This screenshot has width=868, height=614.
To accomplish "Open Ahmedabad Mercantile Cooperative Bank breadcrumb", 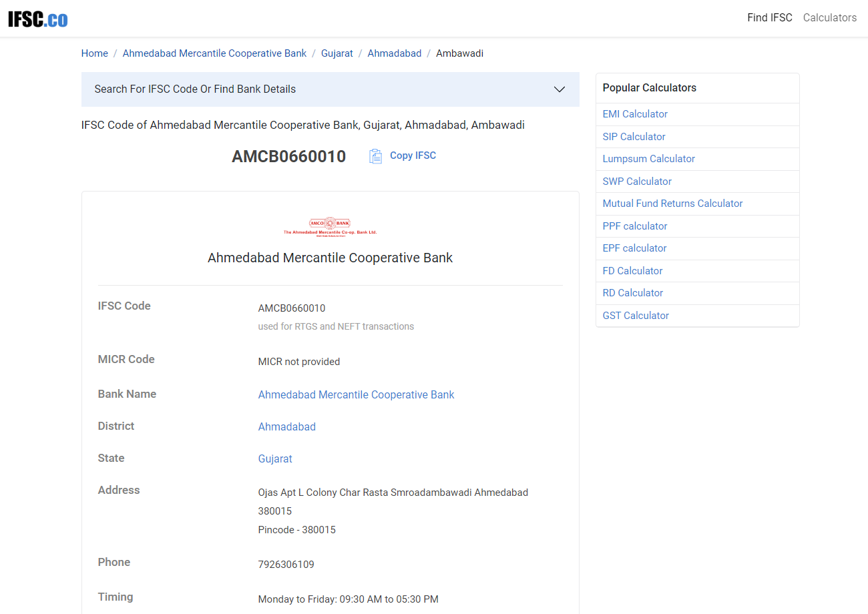I will 215,53.
